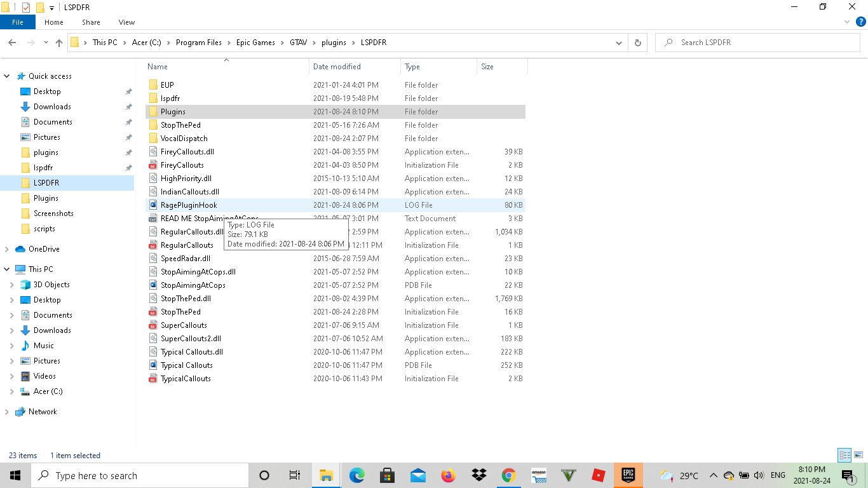Select the SpeedRadar.dll file icon

click(x=153, y=259)
